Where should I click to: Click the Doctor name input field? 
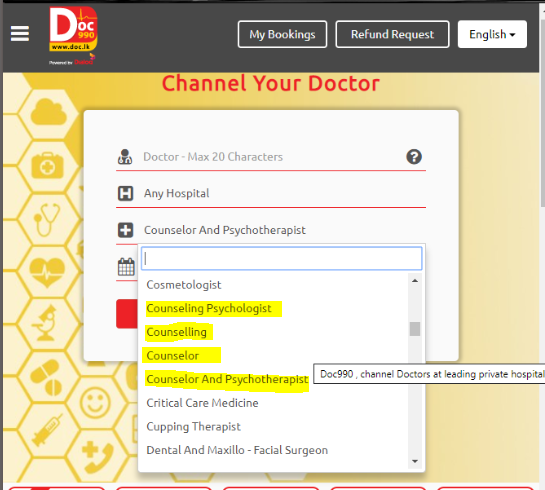coord(271,157)
